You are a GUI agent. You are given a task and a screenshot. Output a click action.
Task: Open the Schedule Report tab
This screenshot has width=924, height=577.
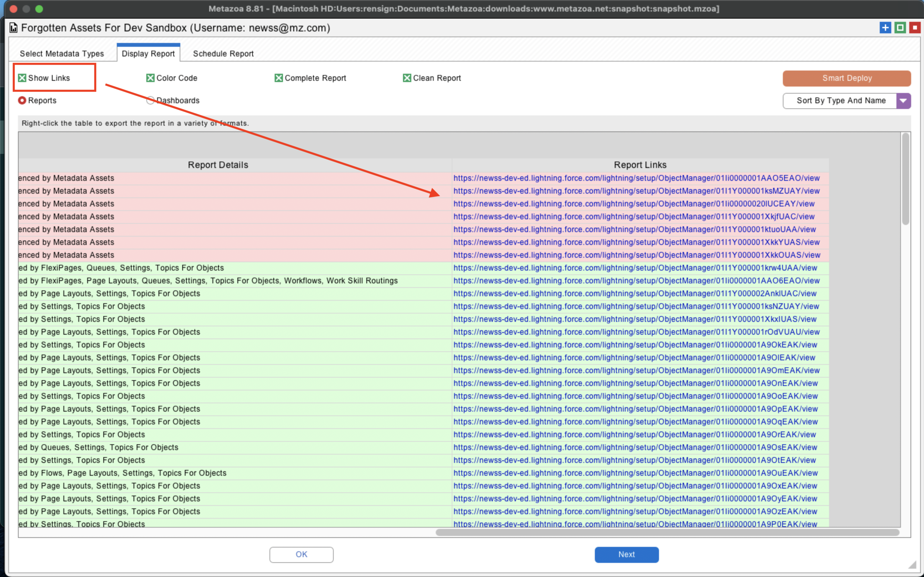click(223, 54)
